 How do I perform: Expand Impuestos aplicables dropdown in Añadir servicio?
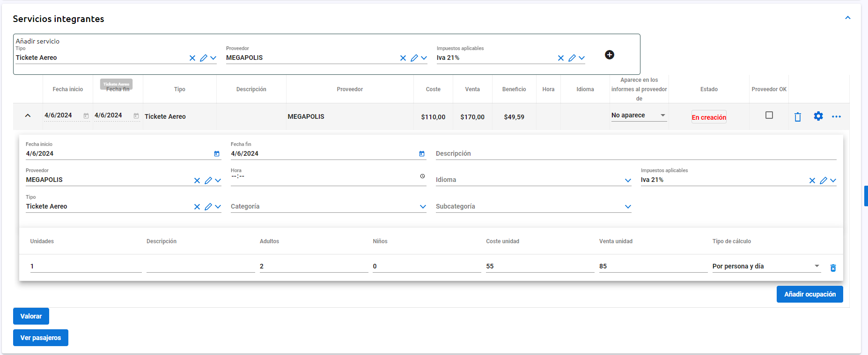(582, 58)
